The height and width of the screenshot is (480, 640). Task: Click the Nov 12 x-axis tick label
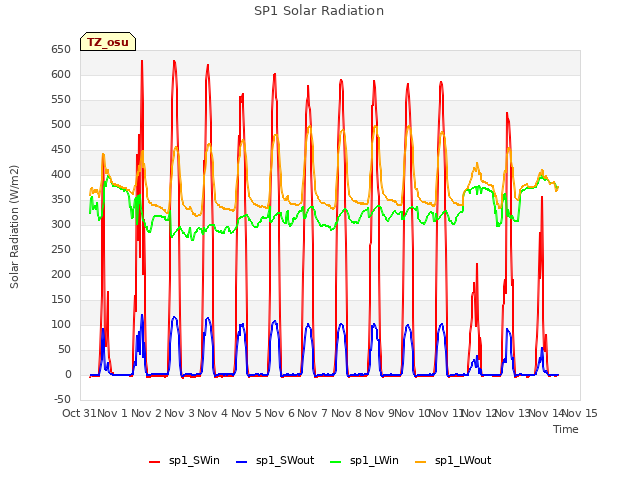pyautogui.click(x=479, y=413)
